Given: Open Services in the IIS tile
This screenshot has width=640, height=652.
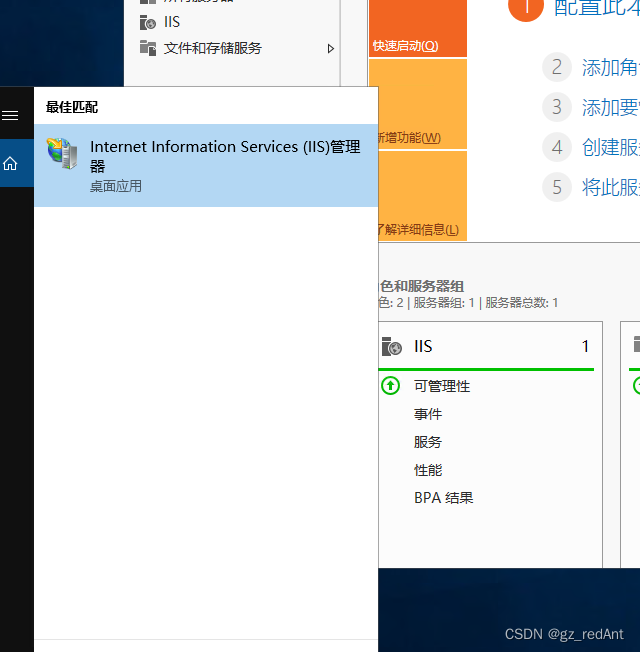Looking at the screenshot, I should [428, 442].
